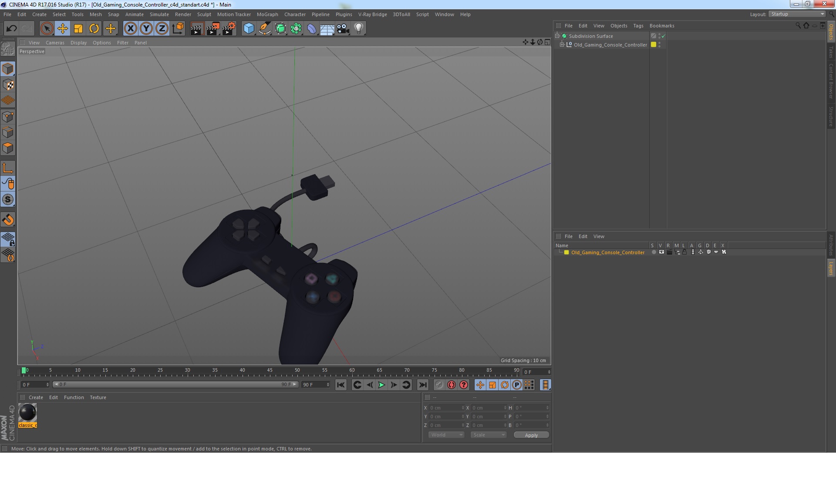Click the Scale tool icon

pyautogui.click(x=78, y=29)
